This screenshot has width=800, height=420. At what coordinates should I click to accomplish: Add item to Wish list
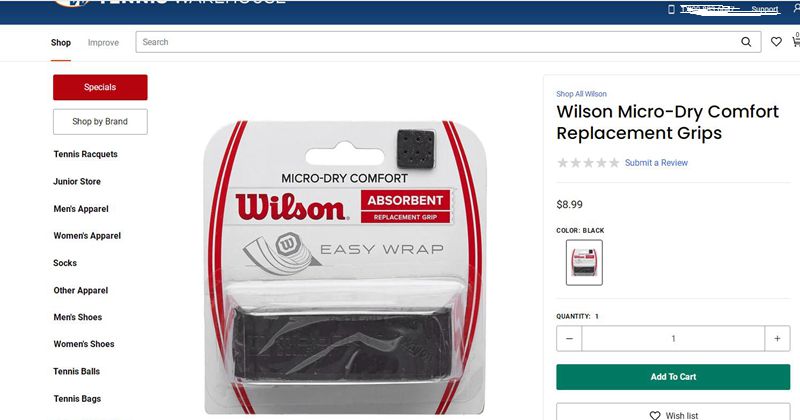click(x=673, y=412)
